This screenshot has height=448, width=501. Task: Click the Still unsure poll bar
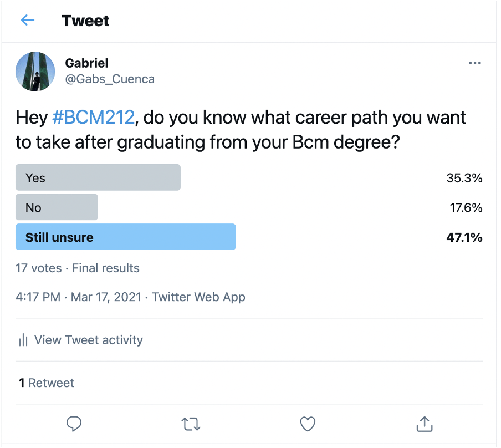pyautogui.click(x=126, y=237)
